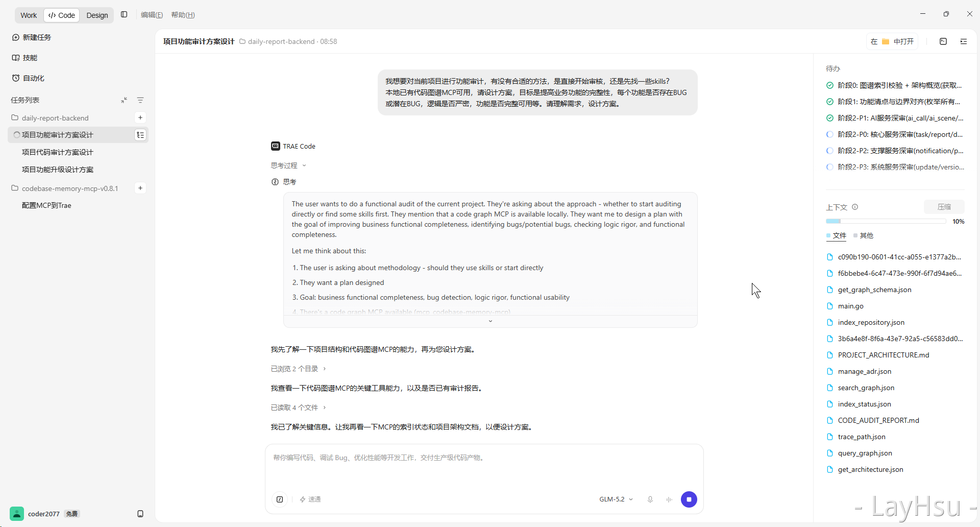Collapse all in task list
This screenshot has height=527, width=980.
point(124,100)
